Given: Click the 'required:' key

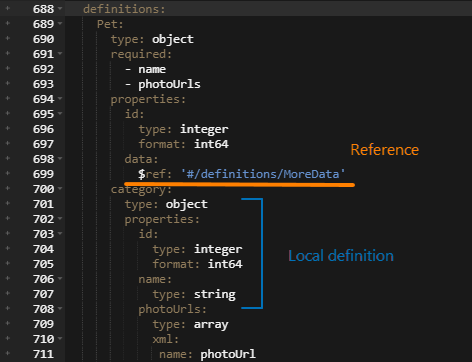Looking at the screenshot, I should 141,54.
